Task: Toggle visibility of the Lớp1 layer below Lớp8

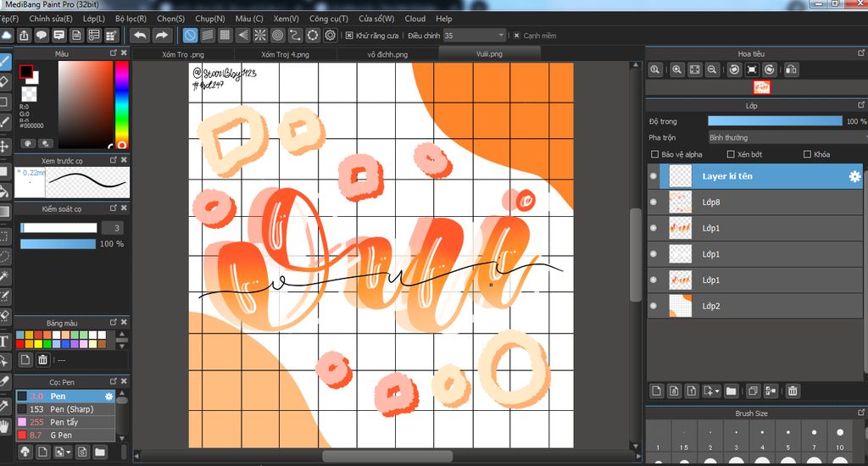Action: [654, 228]
